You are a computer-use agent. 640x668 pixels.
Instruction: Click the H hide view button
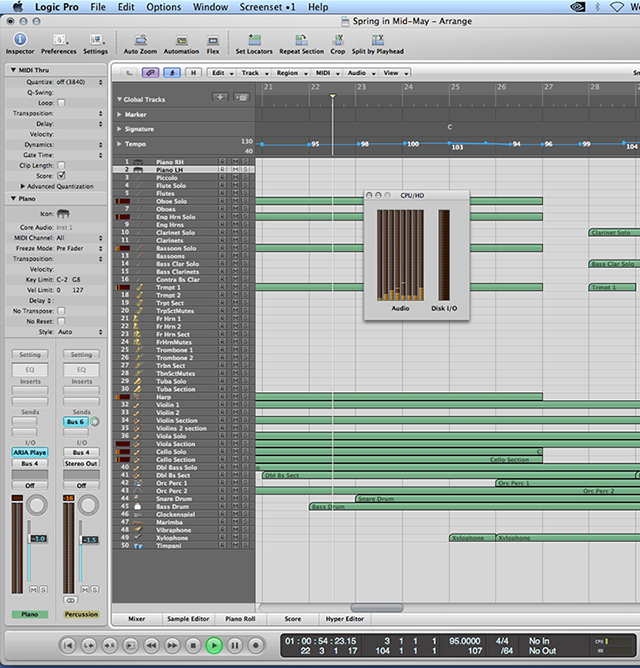(193, 73)
